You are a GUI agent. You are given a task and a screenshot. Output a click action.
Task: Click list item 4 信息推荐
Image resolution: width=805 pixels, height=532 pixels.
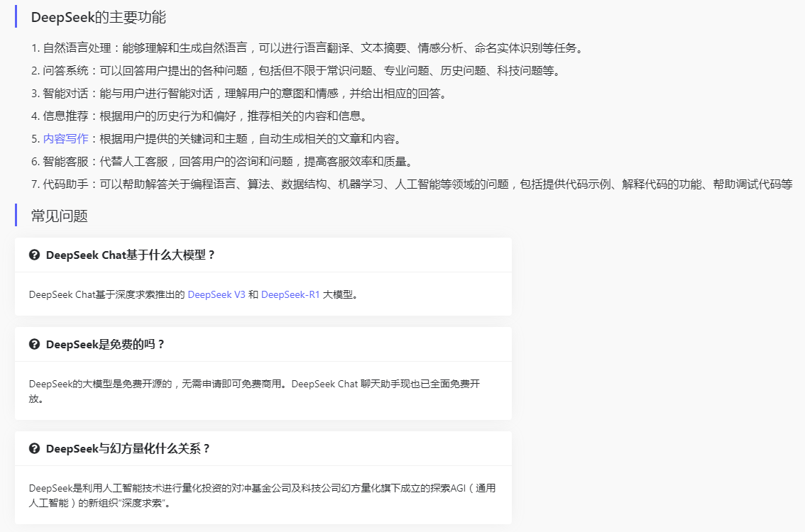(x=199, y=116)
